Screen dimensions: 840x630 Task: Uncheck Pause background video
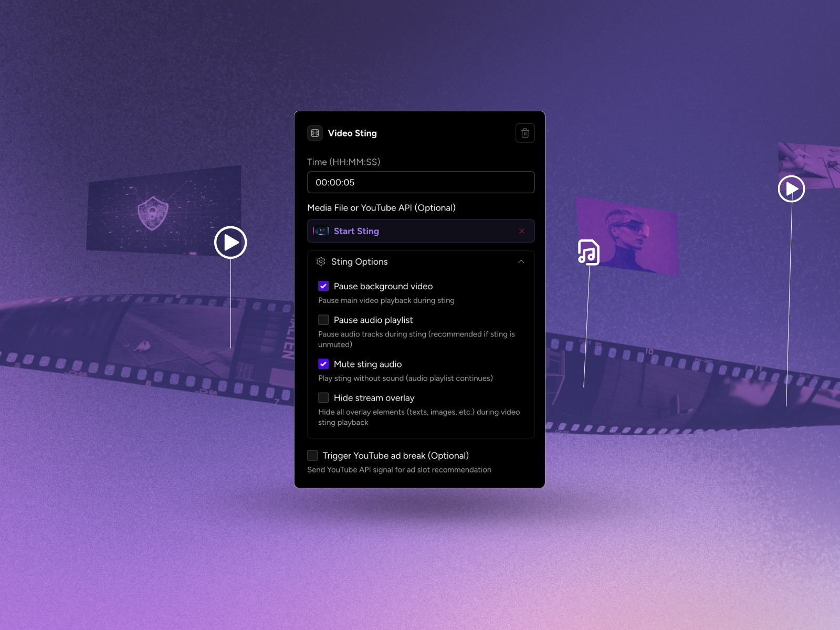click(323, 286)
